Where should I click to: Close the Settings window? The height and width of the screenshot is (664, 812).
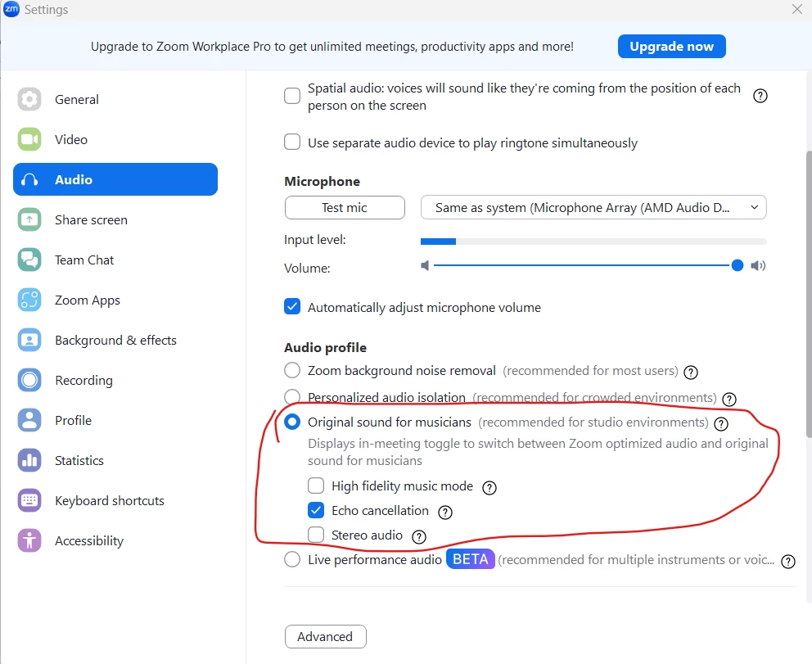pos(797,9)
